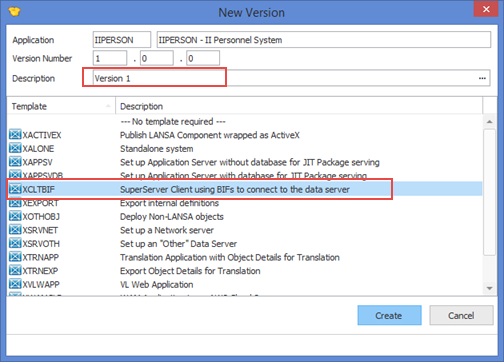The width and height of the screenshot is (504, 362).
Task: Select the XTRNAPP template icon
Action: [x=15, y=257]
